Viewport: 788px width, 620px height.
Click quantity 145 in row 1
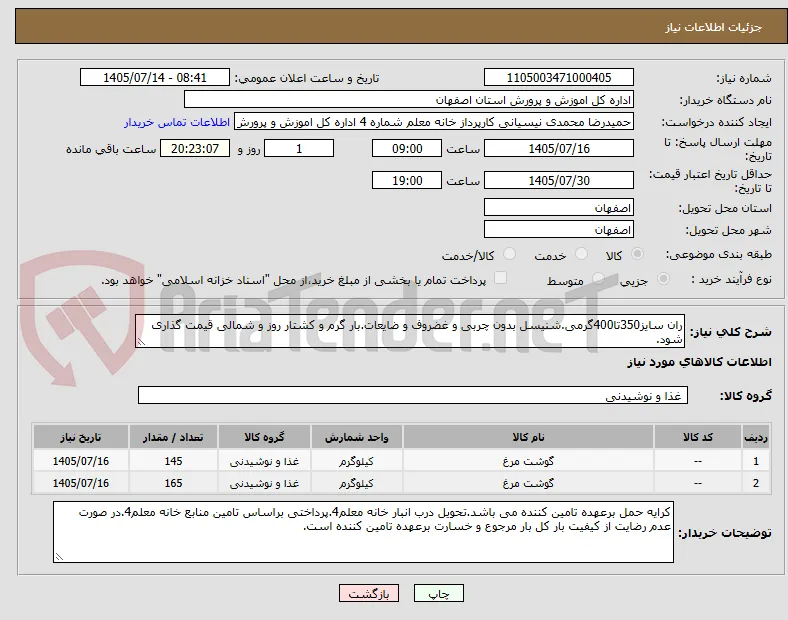173,461
